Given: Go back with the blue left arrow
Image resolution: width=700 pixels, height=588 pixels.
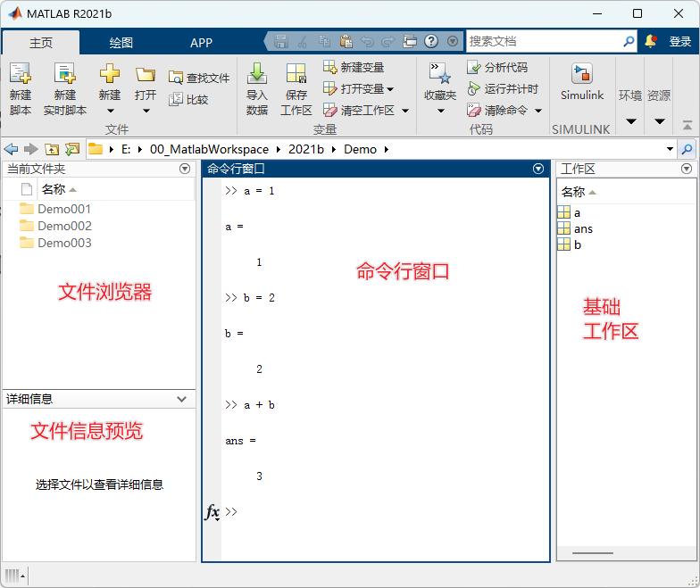Looking at the screenshot, I should point(11,149).
